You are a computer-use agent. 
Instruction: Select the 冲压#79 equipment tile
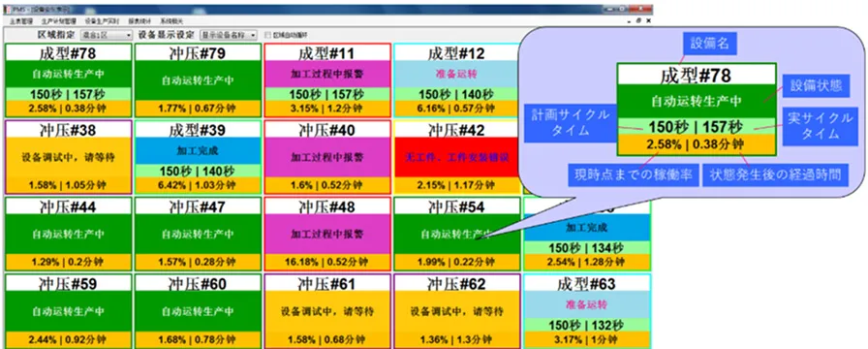click(x=198, y=80)
